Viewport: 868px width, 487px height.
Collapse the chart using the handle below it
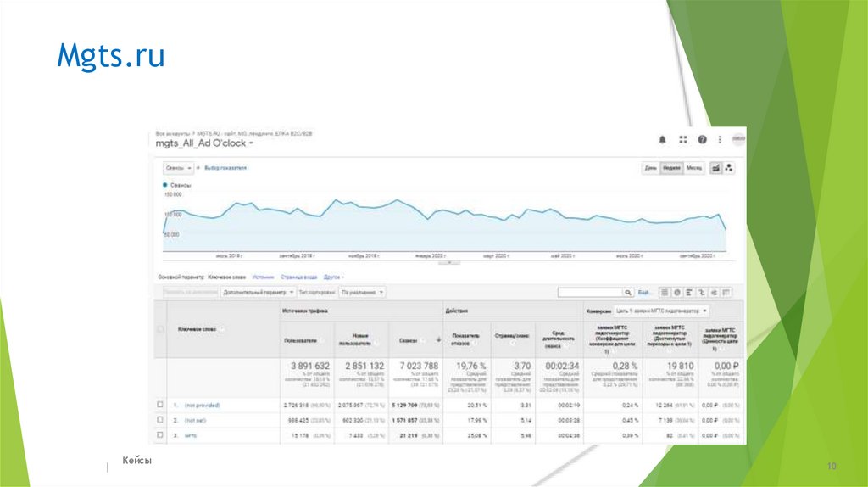(x=449, y=263)
